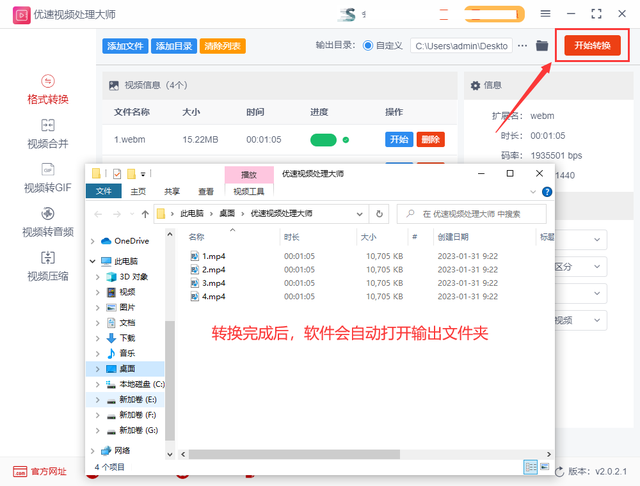Open the hamburger menu in the title bar
The image size is (640, 486).
(545, 14)
